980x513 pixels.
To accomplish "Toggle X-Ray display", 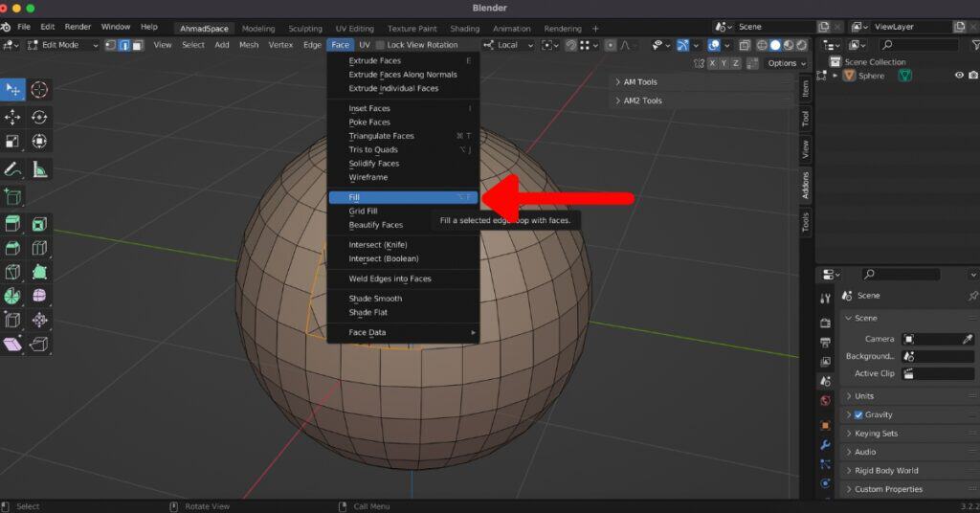I will tap(744, 45).
